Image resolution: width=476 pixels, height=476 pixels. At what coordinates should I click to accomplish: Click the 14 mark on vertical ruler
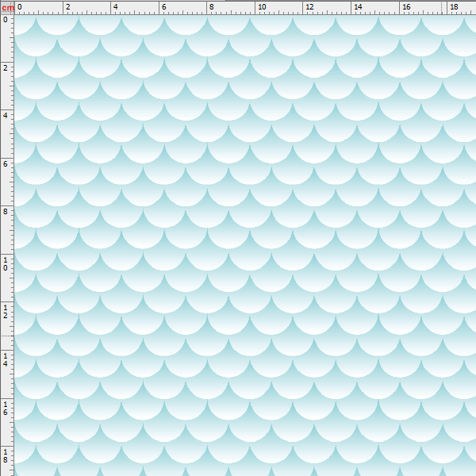pos(6,359)
